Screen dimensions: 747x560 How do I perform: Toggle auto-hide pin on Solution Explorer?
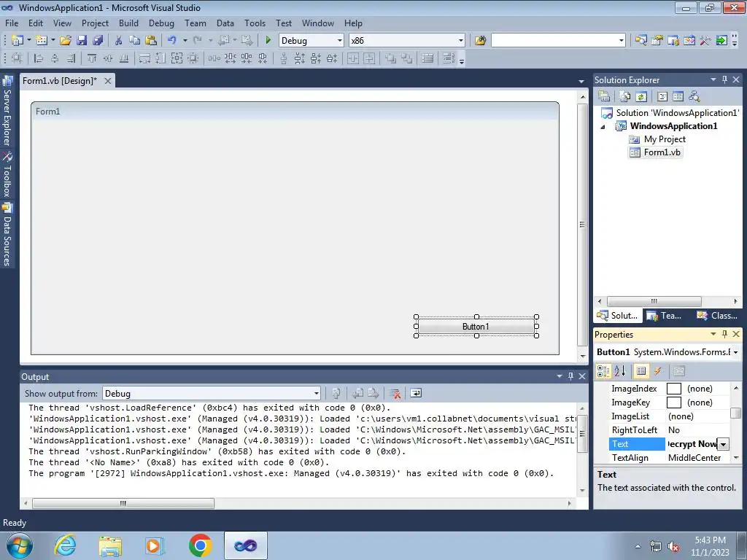pos(724,79)
